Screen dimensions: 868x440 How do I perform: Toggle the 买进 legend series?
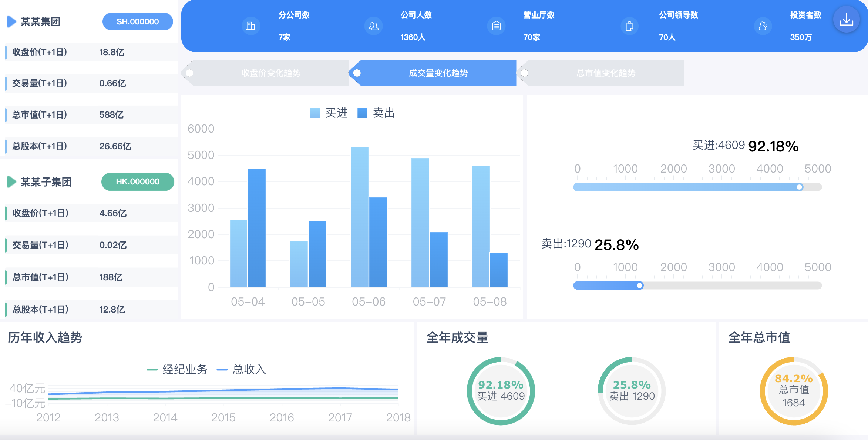(329, 113)
